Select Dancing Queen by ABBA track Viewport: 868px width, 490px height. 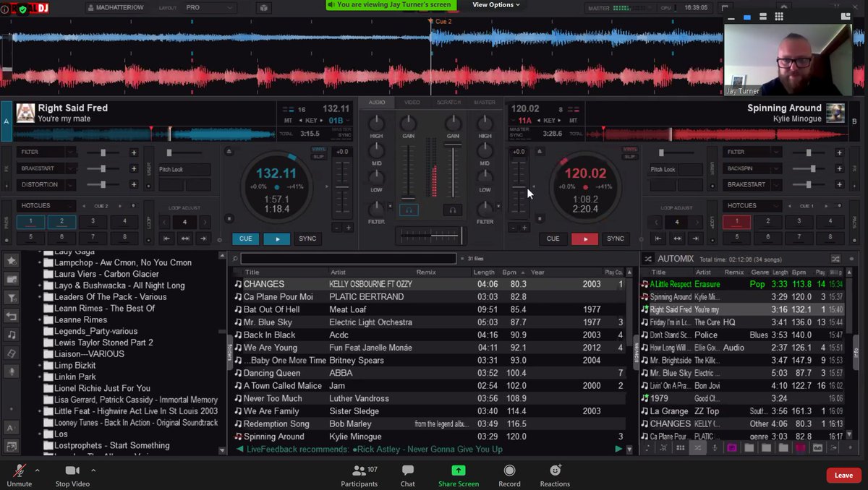(429, 373)
